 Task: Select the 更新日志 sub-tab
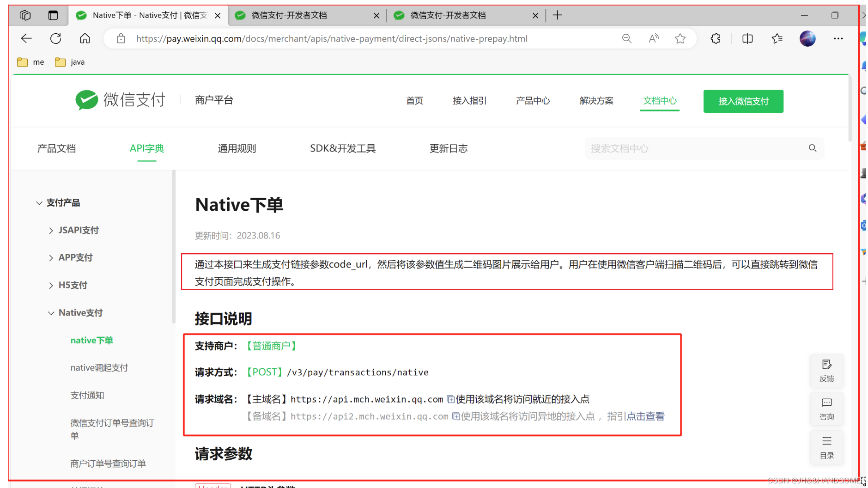[x=449, y=148]
